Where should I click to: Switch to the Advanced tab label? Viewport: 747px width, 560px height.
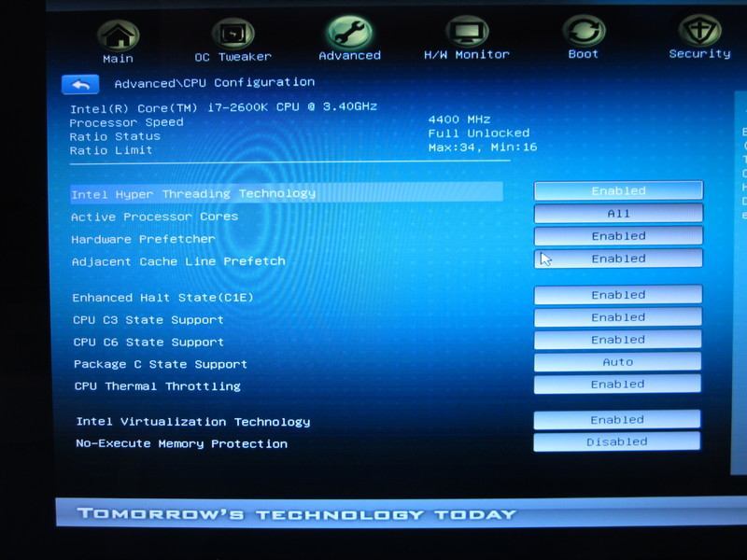(349, 56)
